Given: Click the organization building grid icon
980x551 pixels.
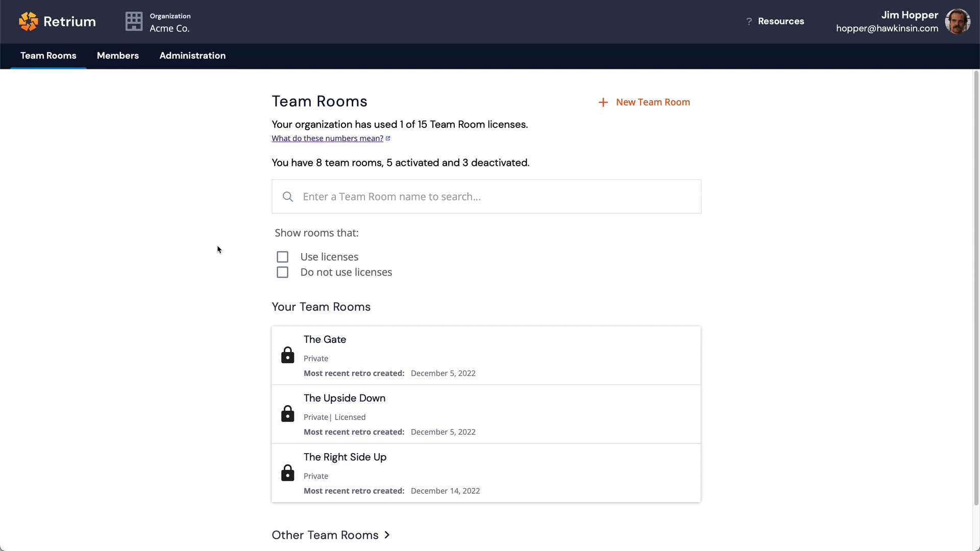Looking at the screenshot, I should (x=134, y=21).
